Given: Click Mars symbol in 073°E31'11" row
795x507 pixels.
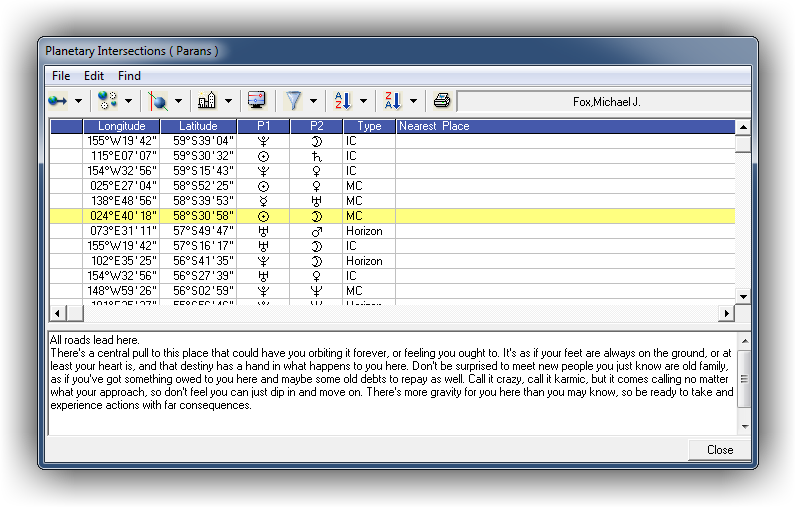Looking at the screenshot, I should click(317, 232).
